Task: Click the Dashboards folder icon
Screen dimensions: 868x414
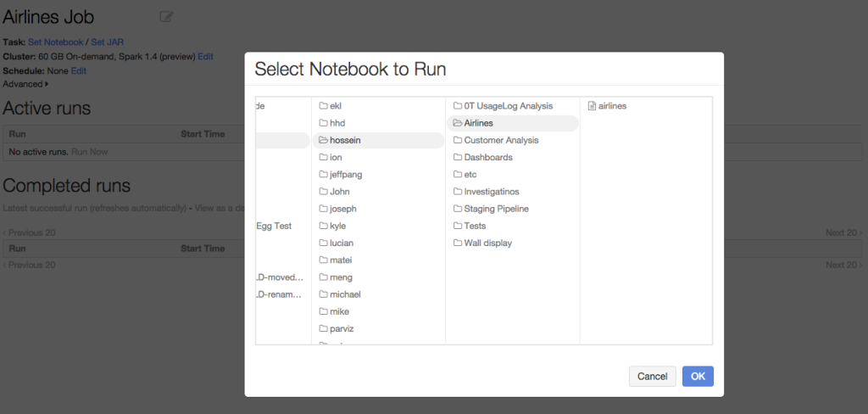Action: tap(458, 158)
